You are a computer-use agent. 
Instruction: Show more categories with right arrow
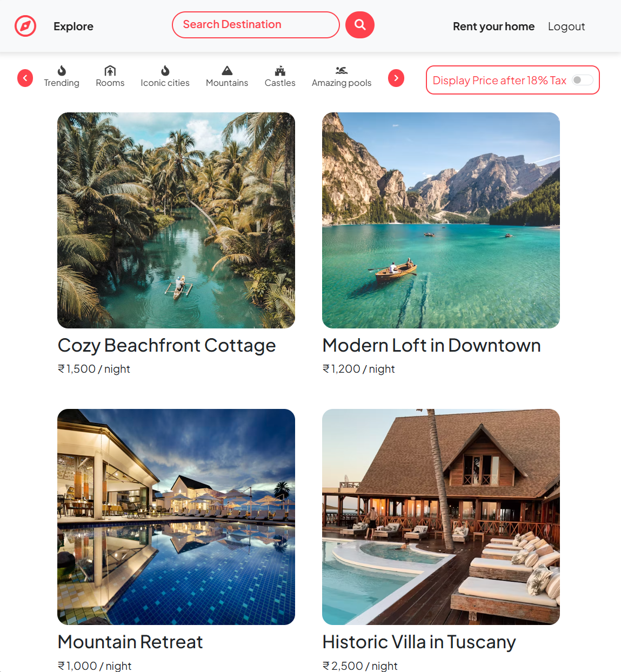tap(396, 78)
